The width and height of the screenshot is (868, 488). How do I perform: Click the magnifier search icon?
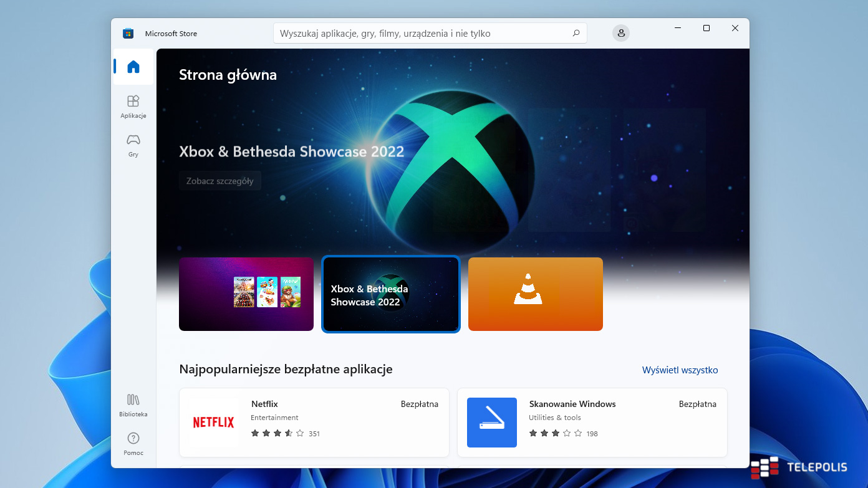point(576,33)
